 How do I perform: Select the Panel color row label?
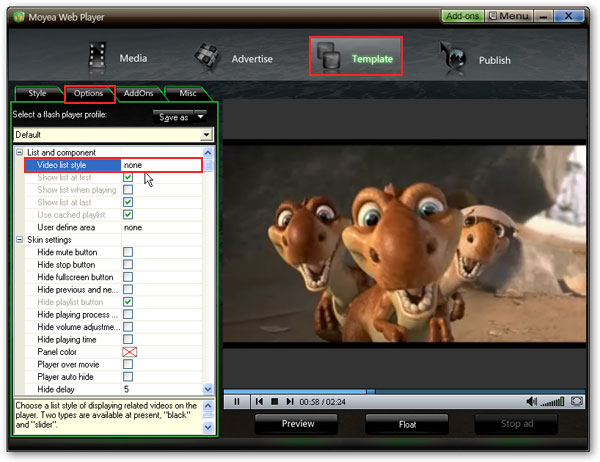(x=57, y=352)
